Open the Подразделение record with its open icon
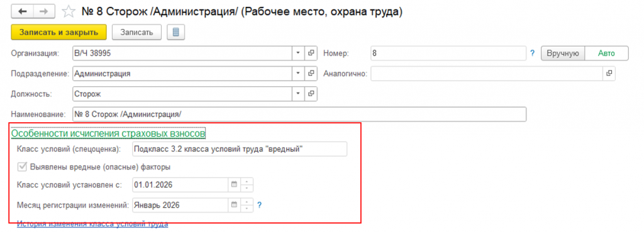The image size is (644, 233). 311,74
